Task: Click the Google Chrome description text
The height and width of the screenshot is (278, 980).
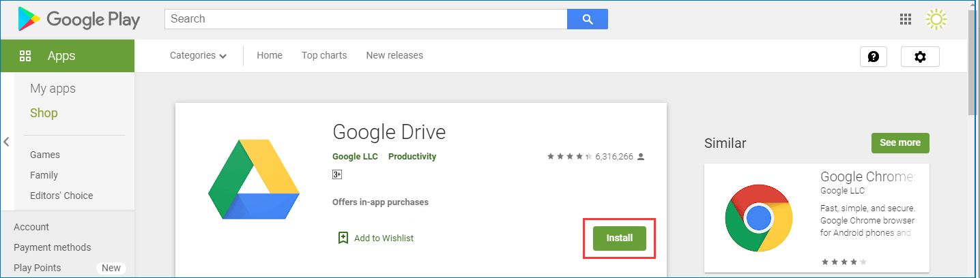Action: (x=867, y=220)
